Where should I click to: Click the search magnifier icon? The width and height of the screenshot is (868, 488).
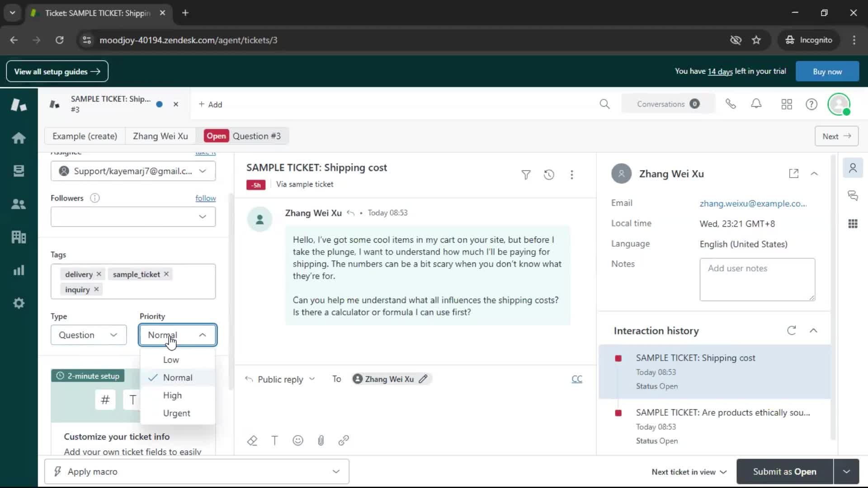click(604, 104)
